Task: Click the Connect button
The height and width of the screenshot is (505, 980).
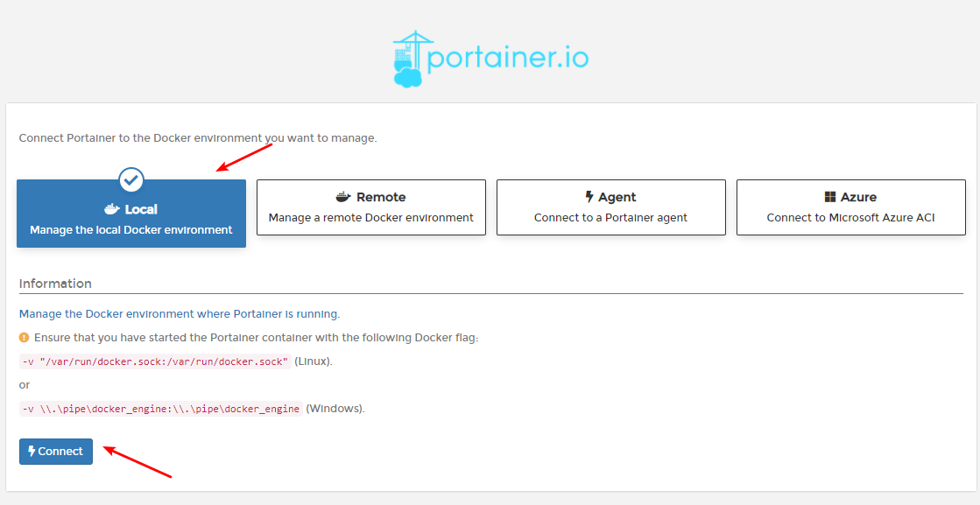Action: 56,452
